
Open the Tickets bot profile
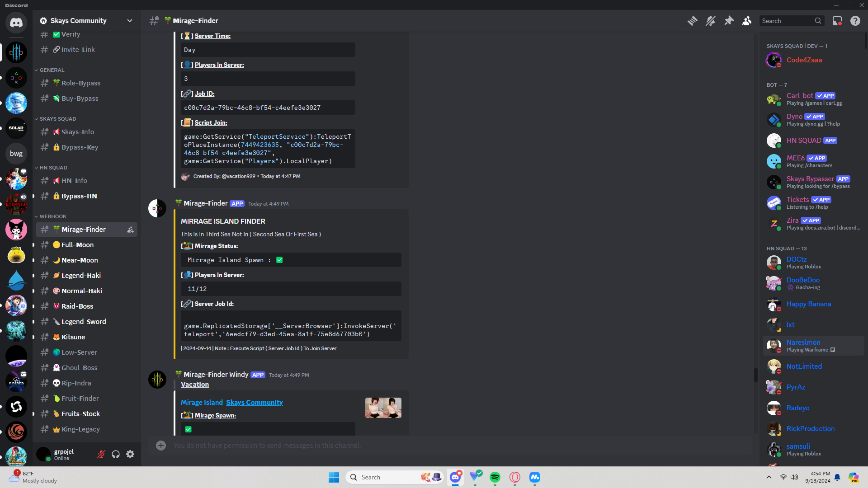(x=814, y=203)
